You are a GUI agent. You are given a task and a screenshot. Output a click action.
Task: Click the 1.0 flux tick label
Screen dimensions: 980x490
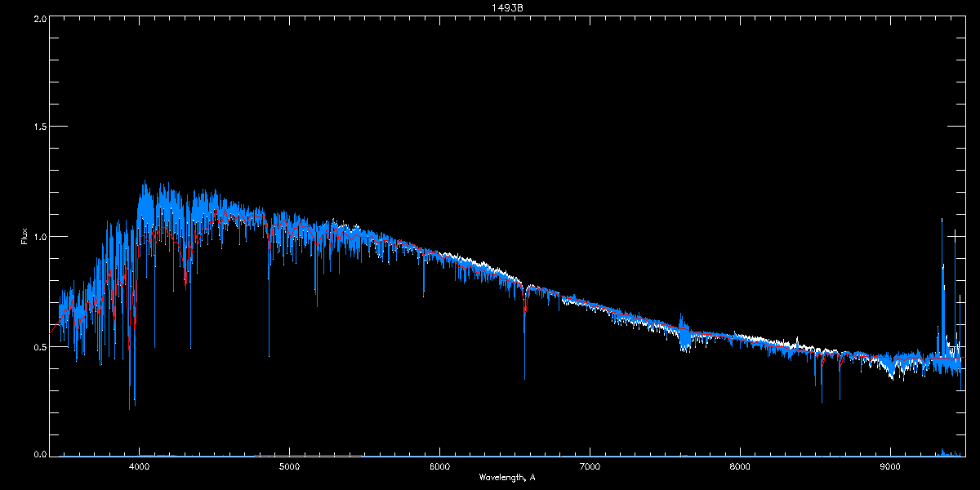pyautogui.click(x=39, y=237)
